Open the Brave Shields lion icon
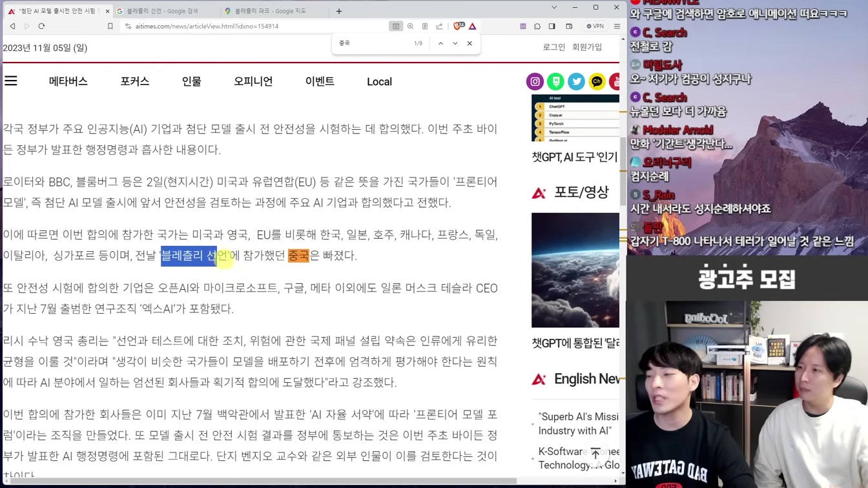Image resolution: width=868 pixels, height=488 pixels. [x=459, y=26]
